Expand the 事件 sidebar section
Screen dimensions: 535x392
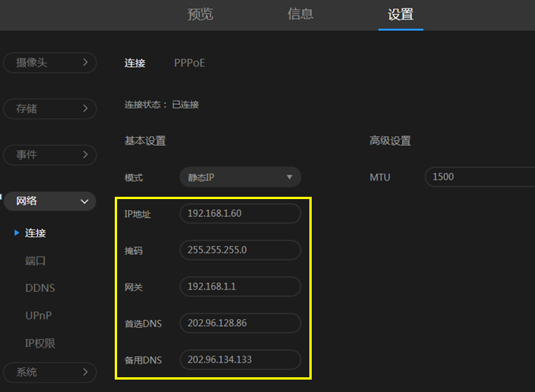click(50, 155)
